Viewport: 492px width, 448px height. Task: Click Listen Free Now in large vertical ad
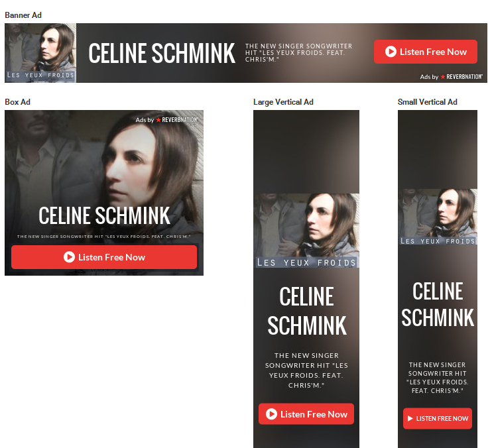(306, 414)
